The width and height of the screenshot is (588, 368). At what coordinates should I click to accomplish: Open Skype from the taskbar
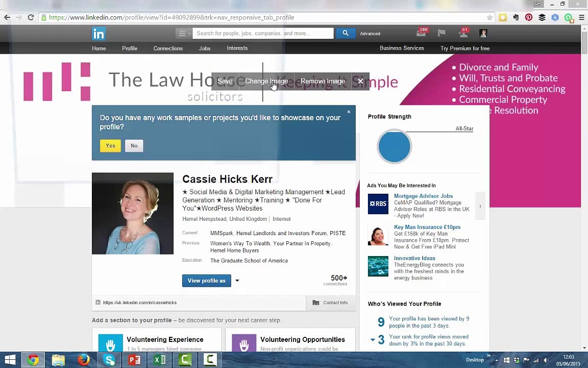[109, 360]
